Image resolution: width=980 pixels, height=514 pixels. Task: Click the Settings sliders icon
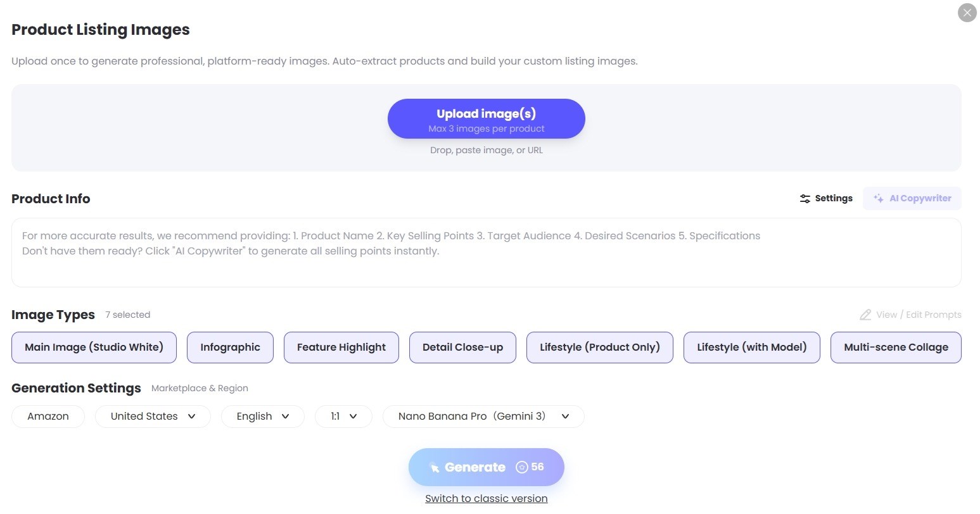(805, 199)
